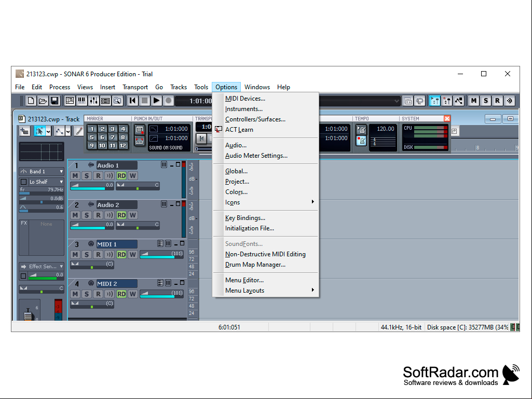Open the Transport menu
The image size is (532, 399).
(135, 87)
